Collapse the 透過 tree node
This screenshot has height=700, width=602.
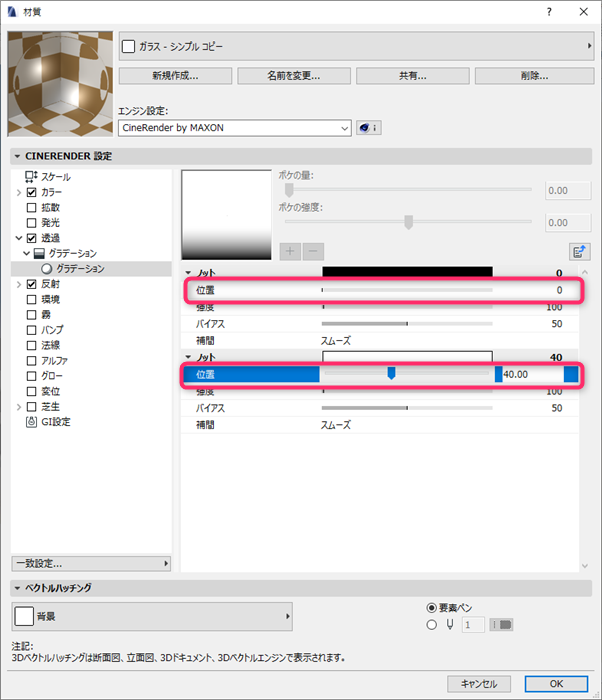[x=19, y=238]
